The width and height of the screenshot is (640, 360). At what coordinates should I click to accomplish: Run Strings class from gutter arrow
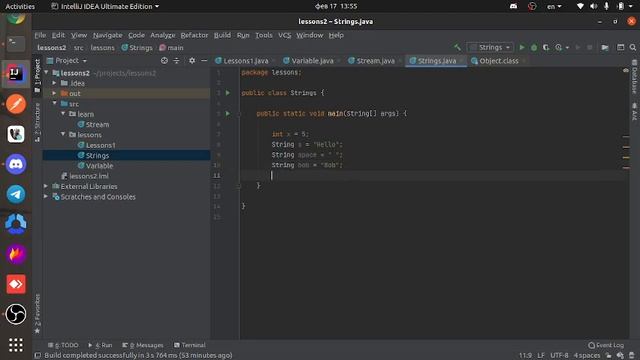pos(228,93)
